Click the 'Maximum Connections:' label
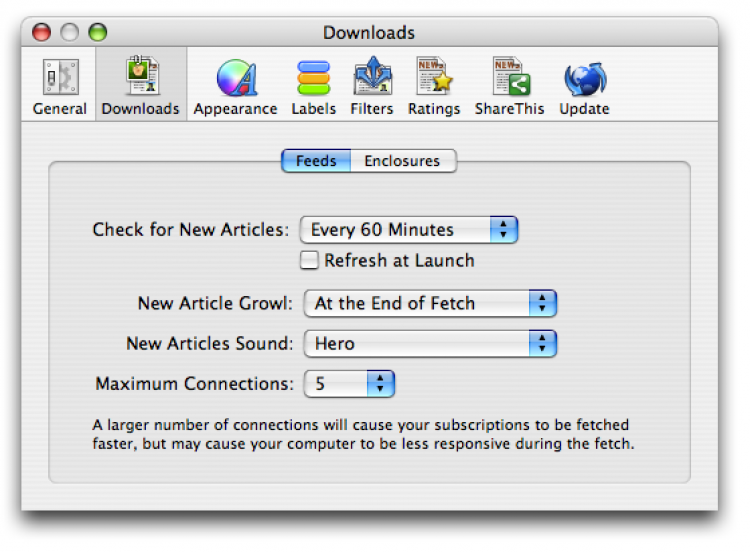Viewport: 750px width, 552px height. [x=195, y=384]
